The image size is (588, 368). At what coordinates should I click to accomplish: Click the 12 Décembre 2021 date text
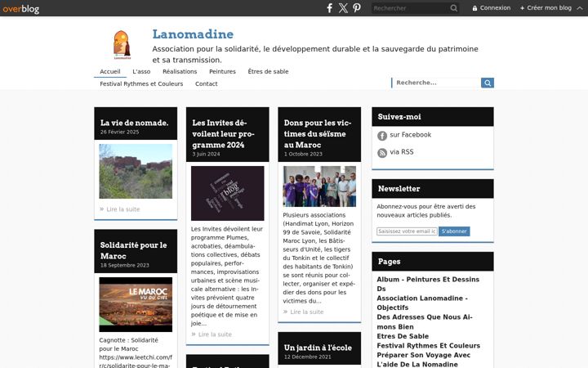click(x=308, y=357)
